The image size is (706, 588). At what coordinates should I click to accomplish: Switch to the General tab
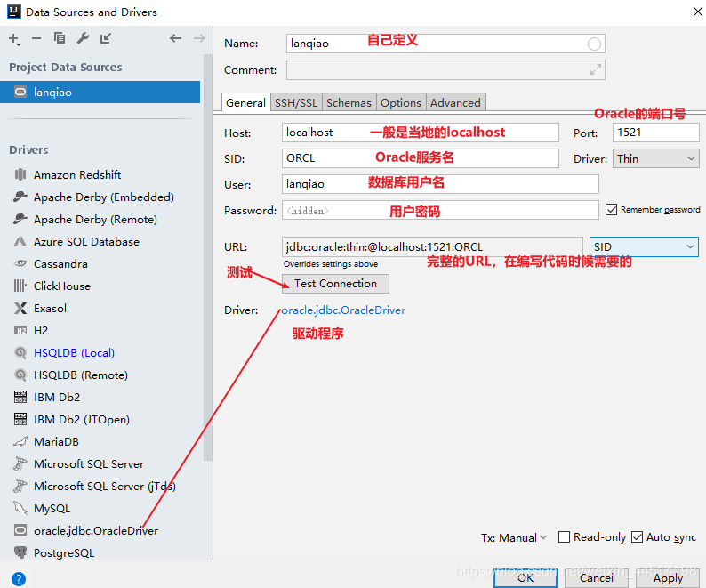click(245, 102)
